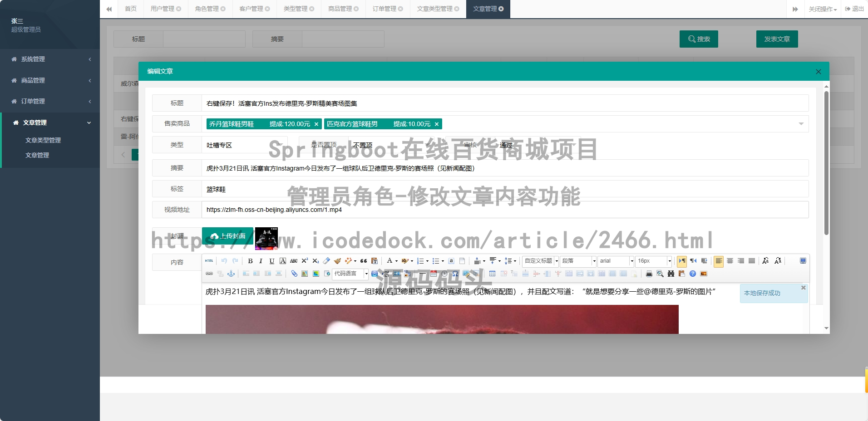Open 文章类型管理 in the sidebar

[43, 140]
